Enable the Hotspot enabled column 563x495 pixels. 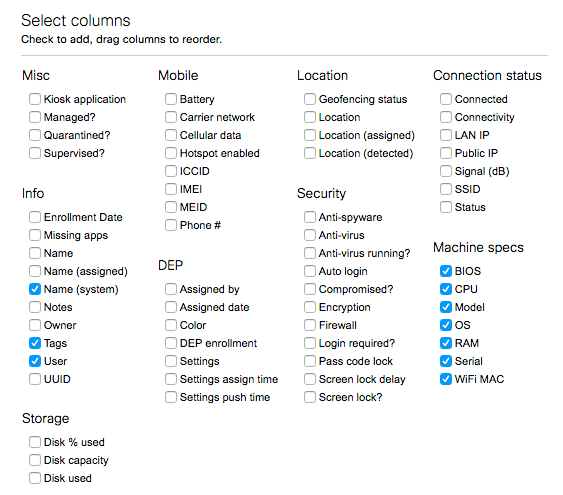[171, 153]
